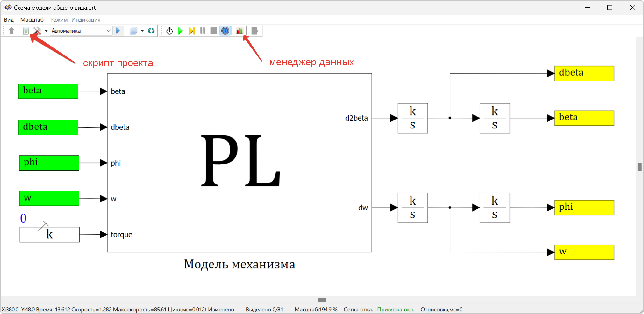Click the Режим: Индикация label

75,20
